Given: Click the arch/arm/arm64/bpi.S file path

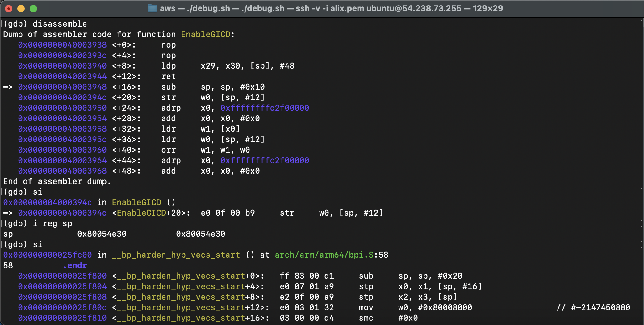Looking at the screenshot, I should 324,255.
